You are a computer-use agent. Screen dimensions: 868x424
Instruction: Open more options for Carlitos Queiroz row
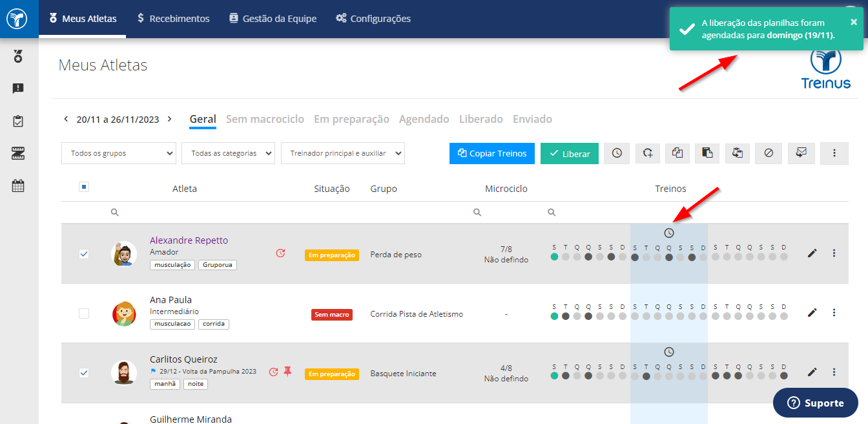coord(834,372)
